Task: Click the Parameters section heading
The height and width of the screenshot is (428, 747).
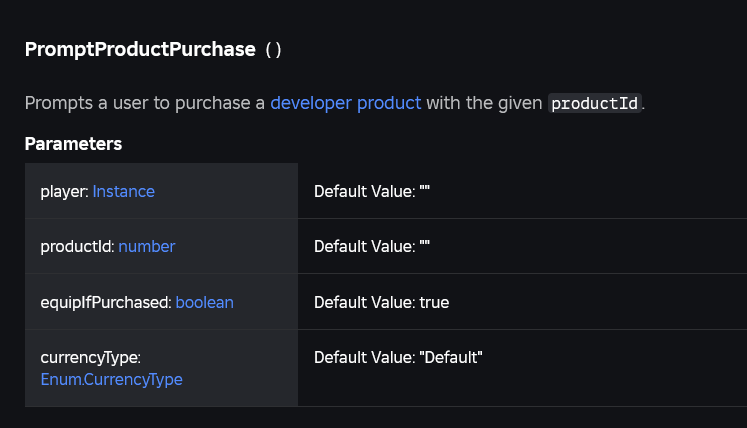Action: (x=73, y=144)
